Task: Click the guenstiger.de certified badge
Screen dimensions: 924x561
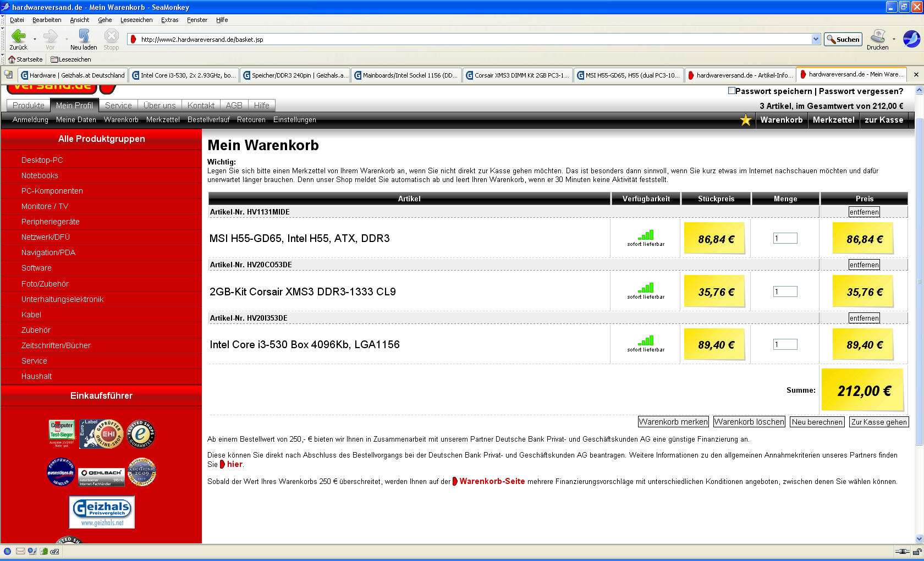Action: pos(61,472)
